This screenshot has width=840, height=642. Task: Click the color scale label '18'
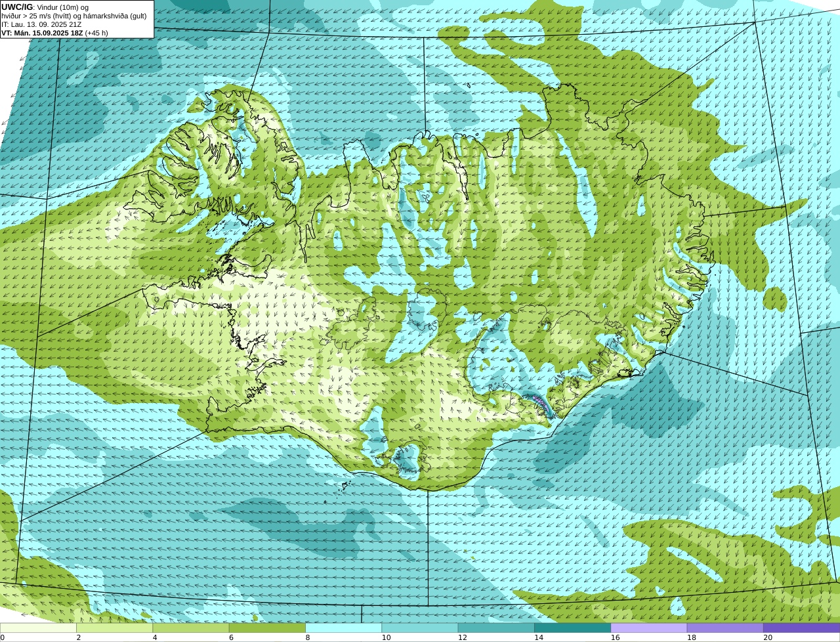[692, 637]
